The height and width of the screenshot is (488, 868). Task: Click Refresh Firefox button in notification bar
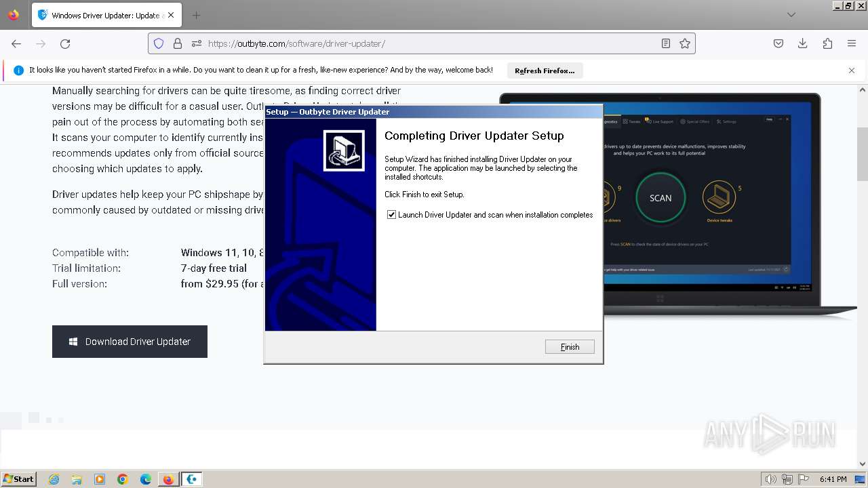pyautogui.click(x=545, y=70)
